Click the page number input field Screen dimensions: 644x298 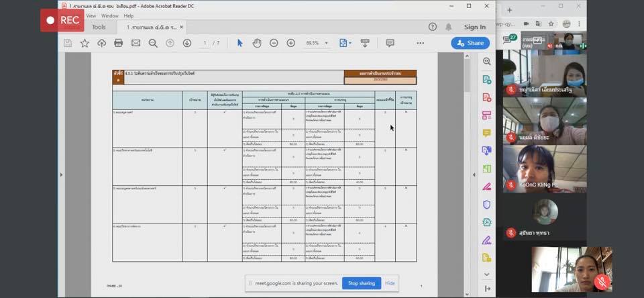[x=205, y=43]
